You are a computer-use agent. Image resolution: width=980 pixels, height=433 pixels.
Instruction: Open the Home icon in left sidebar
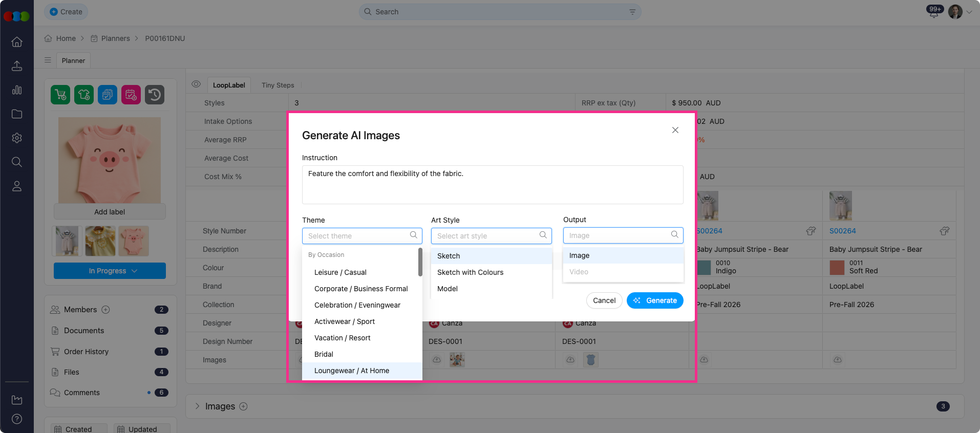(x=17, y=42)
